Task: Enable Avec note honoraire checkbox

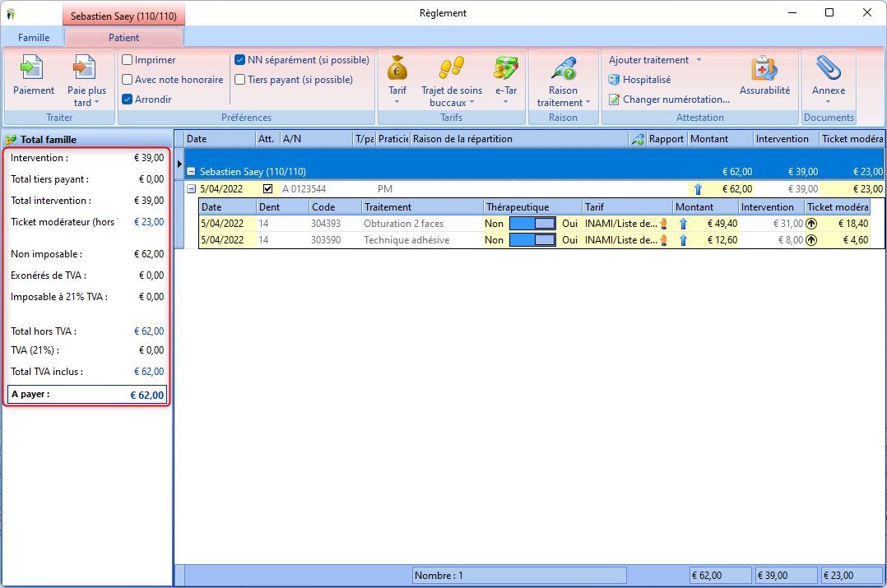Action: [128, 80]
